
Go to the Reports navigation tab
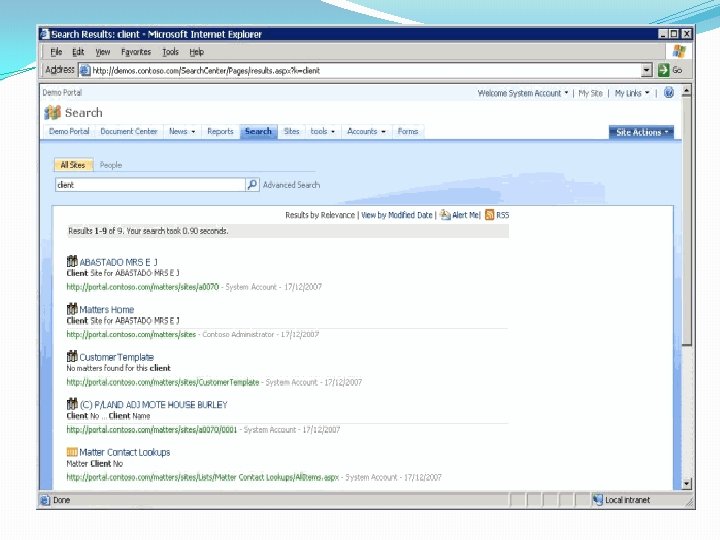coord(220,131)
